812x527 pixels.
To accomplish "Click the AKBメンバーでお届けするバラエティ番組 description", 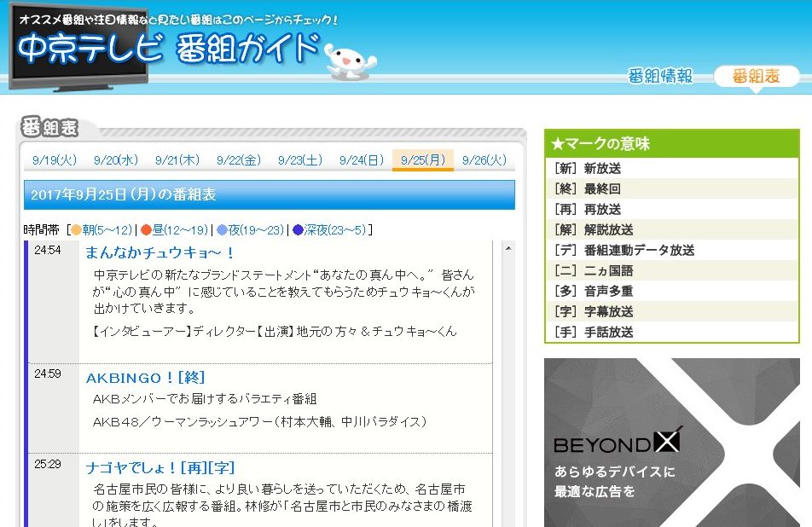I will (205, 399).
